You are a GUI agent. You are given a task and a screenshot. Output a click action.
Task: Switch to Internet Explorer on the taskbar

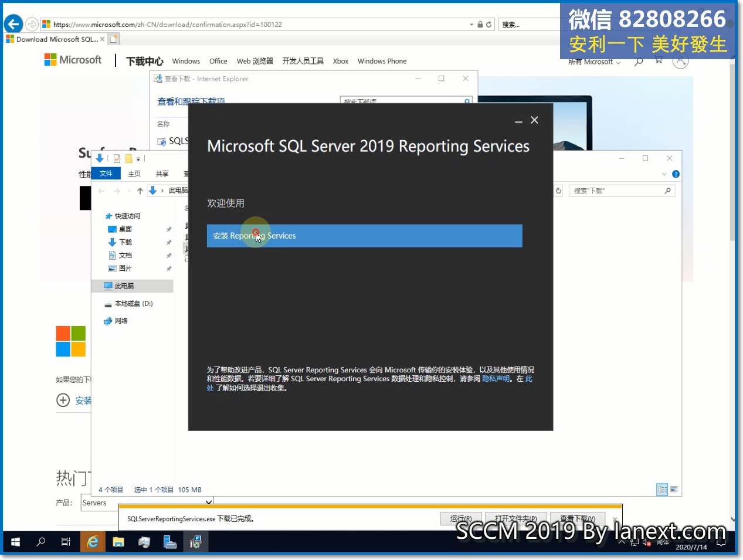[93, 542]
